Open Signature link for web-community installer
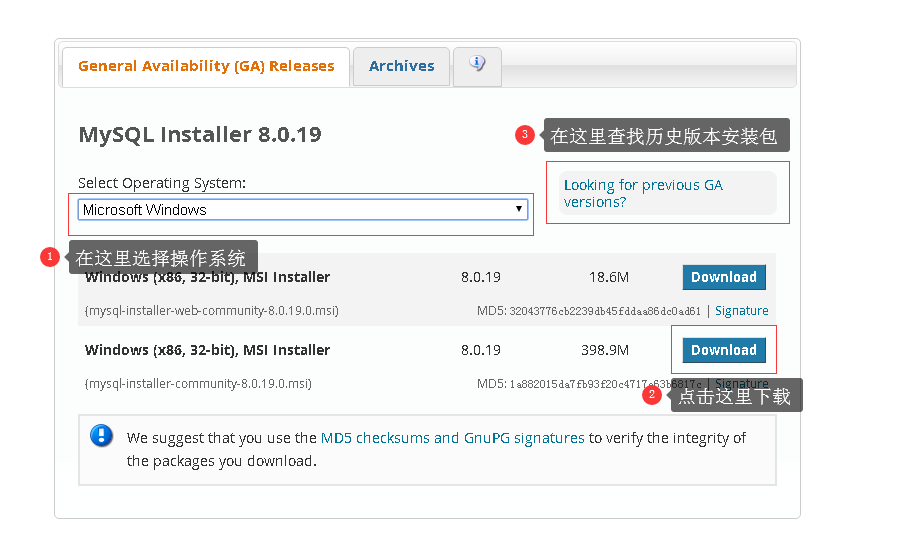The image size is (916, 543). [741, 311]
